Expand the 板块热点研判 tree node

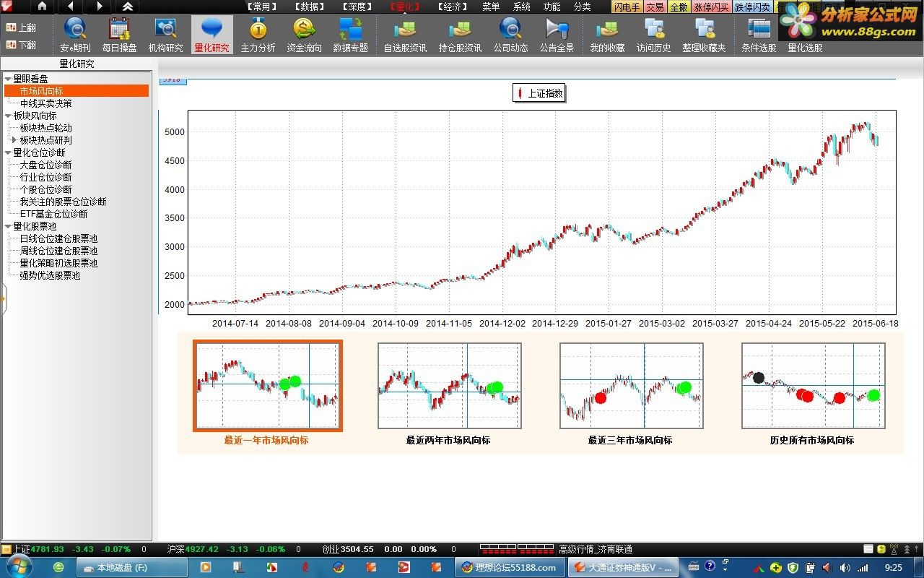(14, 140)
